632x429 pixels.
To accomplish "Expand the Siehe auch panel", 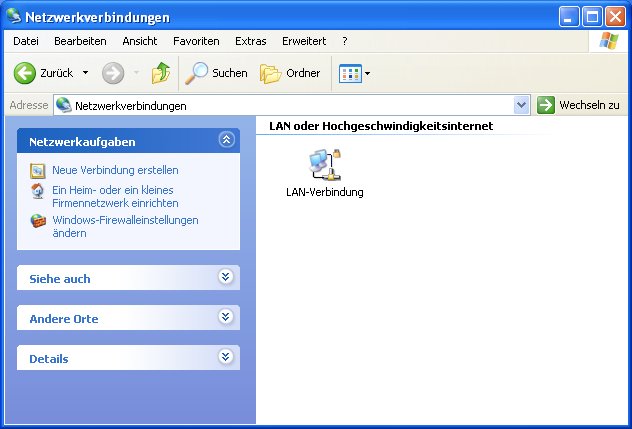I will (x=226, y=277).
